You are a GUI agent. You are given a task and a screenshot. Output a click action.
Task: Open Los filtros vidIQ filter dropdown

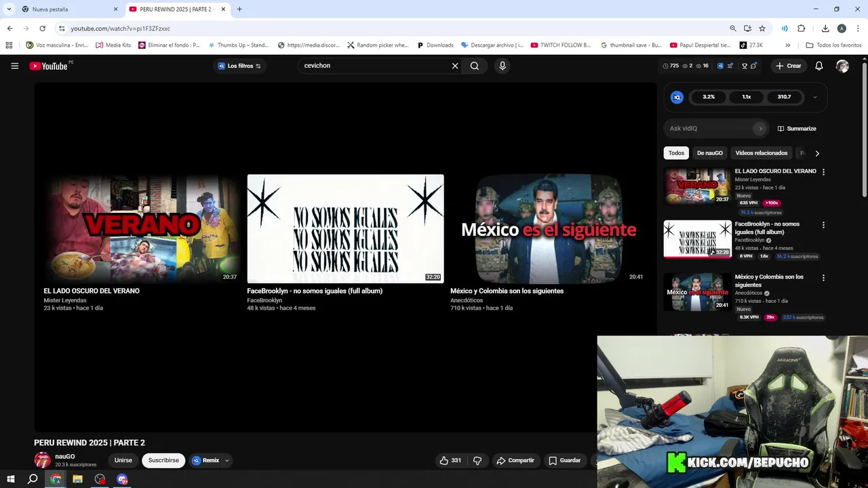[239, 66]
